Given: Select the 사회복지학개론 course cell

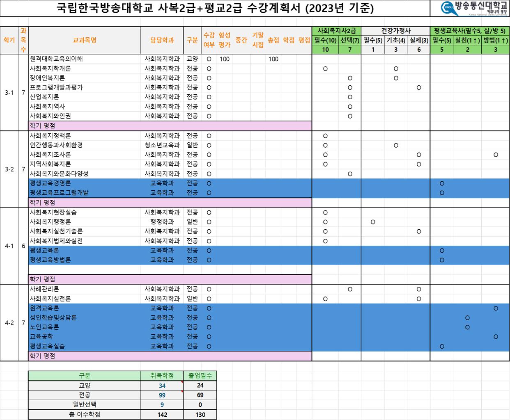Looking at the screenshot, I should pos(85,68).
